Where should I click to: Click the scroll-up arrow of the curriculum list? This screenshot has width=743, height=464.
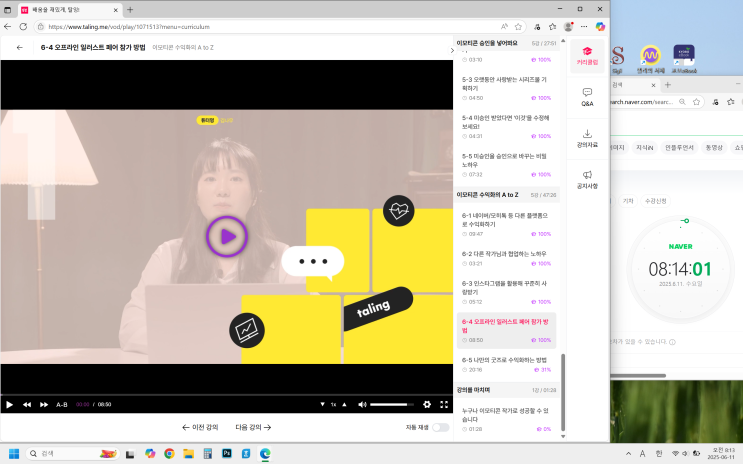click(x=563, y=40)
